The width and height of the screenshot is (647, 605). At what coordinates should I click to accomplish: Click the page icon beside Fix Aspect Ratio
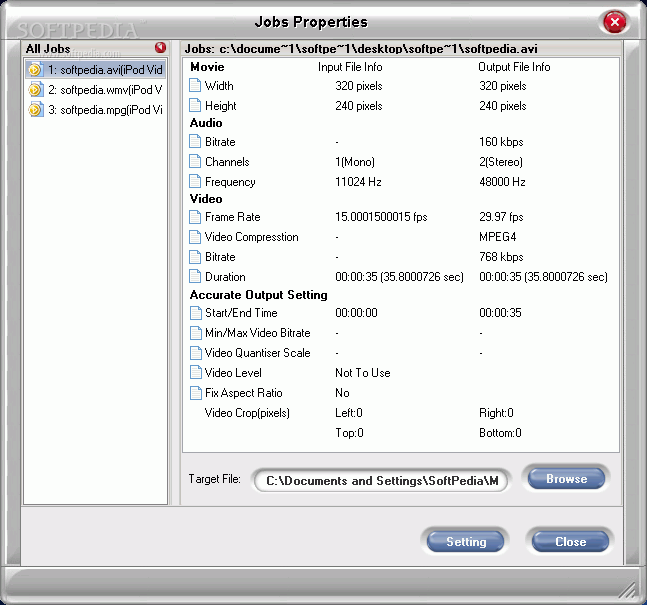pos(195,393)
